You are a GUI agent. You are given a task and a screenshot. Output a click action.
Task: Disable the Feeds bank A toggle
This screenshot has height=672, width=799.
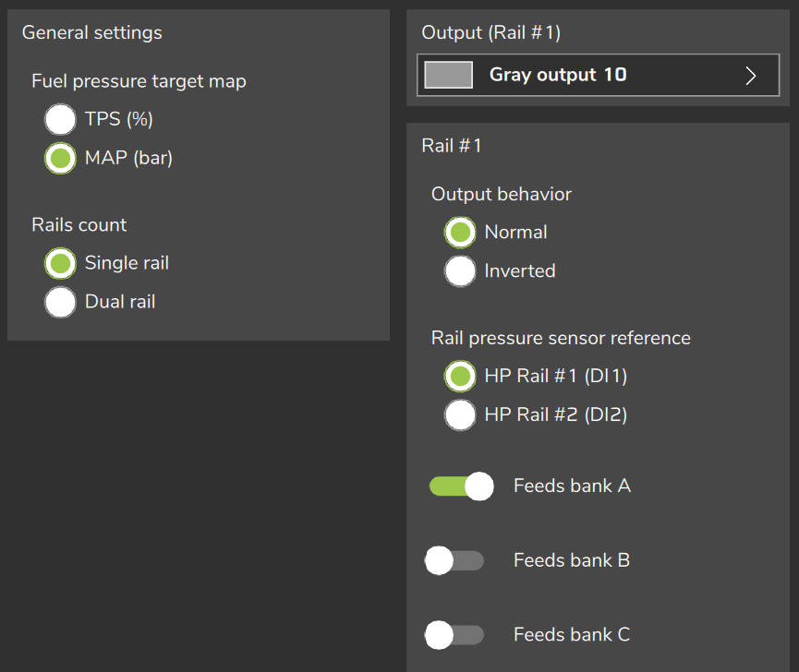462,486
